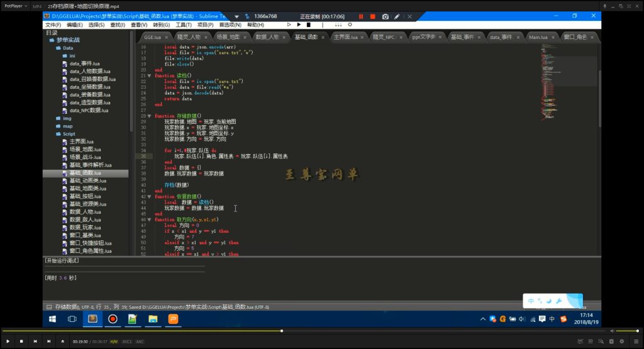Viewport: 644px width, 349px height.
Task: Switch to the 主界面.lua tab
Action: (x=345, y=37)
